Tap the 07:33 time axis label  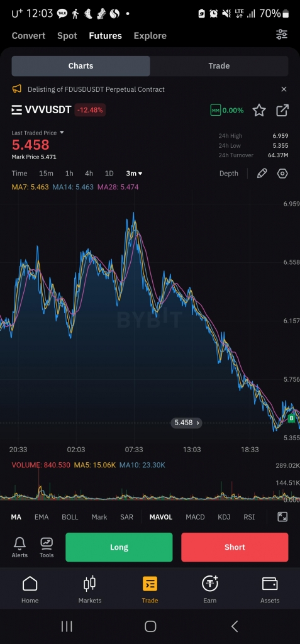[x=134, y=450]
